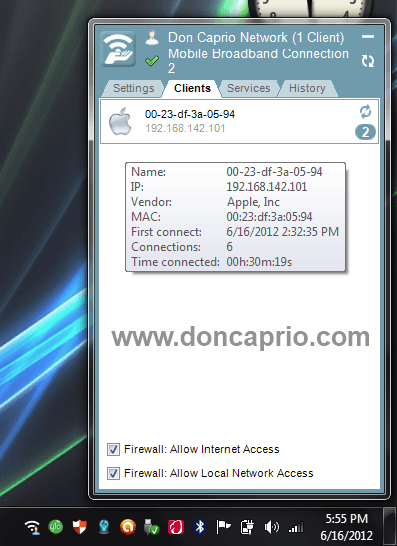Viewport: 397px width, 546px height.
Task: Click the Apple logo client icon
Action: click(x=120, y=121)
